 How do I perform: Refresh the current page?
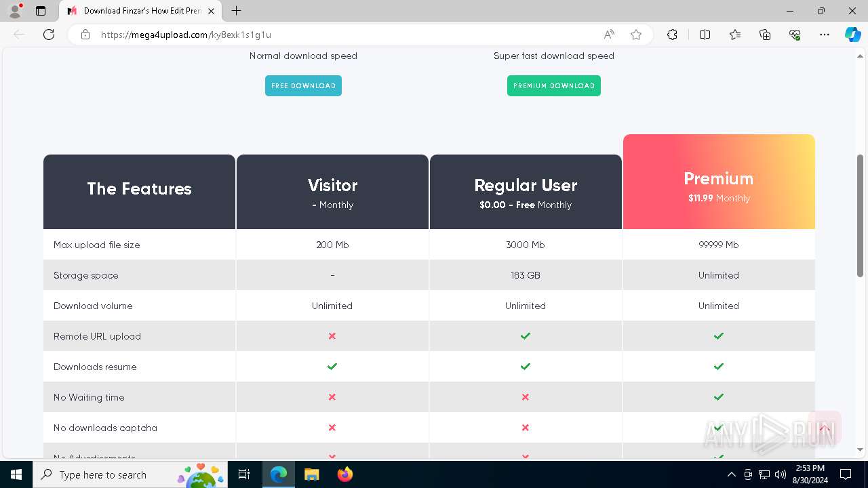tap(49, 35)
